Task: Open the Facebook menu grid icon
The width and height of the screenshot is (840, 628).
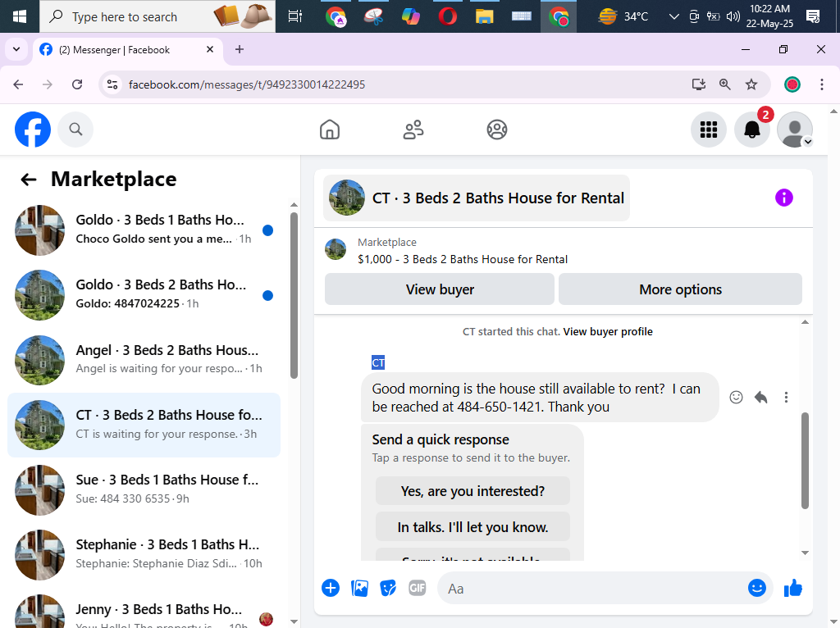Action: [x=708, y=129]
